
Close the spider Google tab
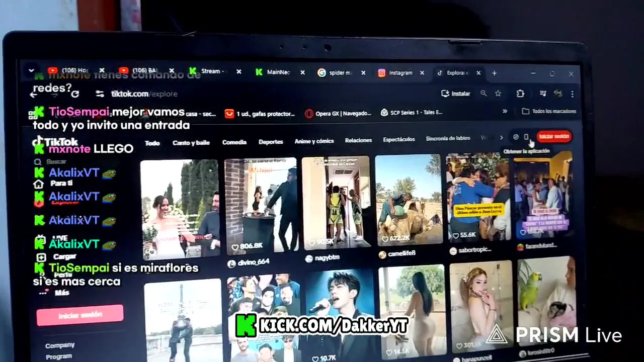363,73
